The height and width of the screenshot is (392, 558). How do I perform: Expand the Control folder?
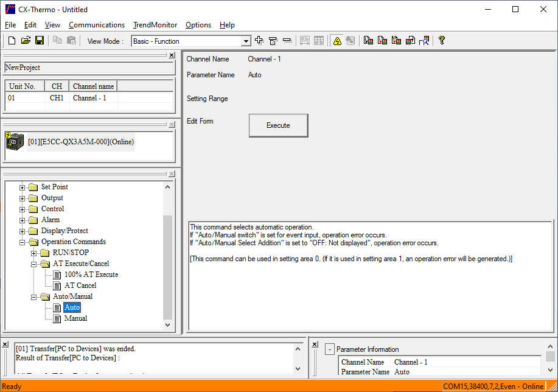22,210
